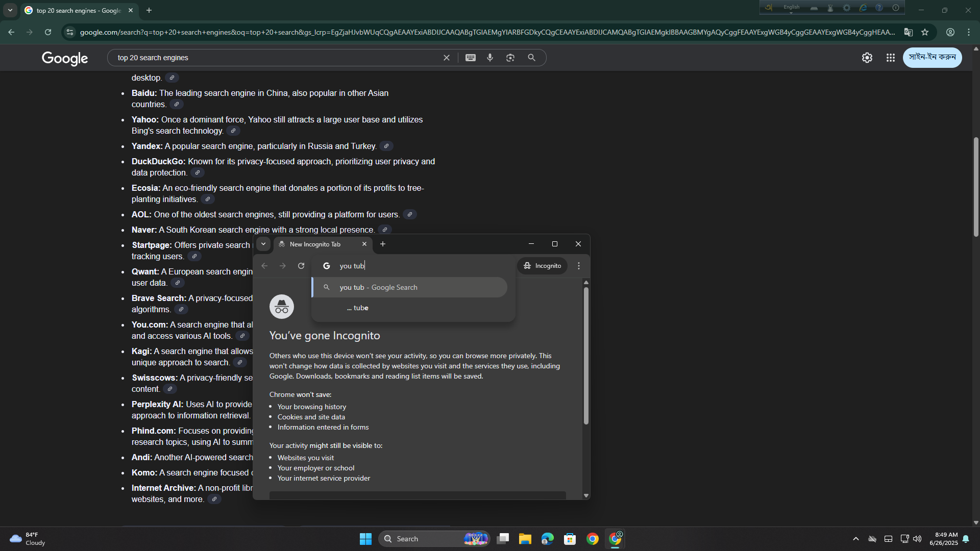Image resolution: width=980 pixels, height=551 pixels.
Task: Select the New Incognito Tab
Action: pyautogui.click(x=323, y=244)
